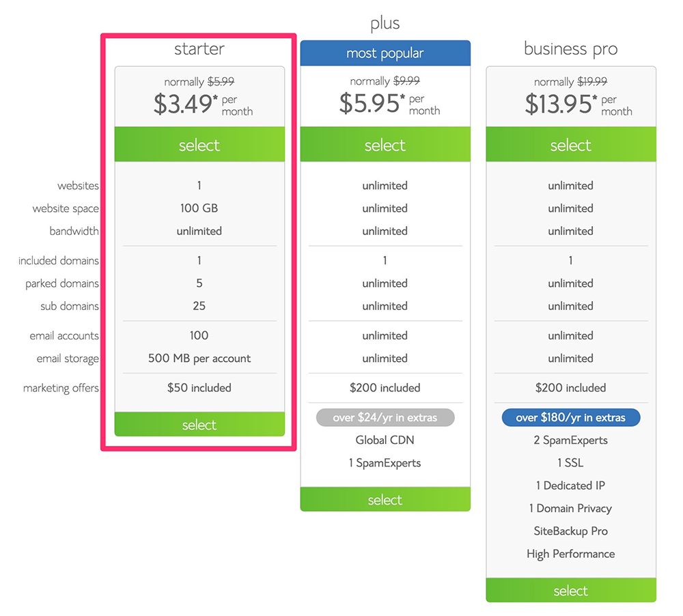Click the "1 Dedicated IP" feature
This screenshot has height=616, width=683.
[571, 486]
